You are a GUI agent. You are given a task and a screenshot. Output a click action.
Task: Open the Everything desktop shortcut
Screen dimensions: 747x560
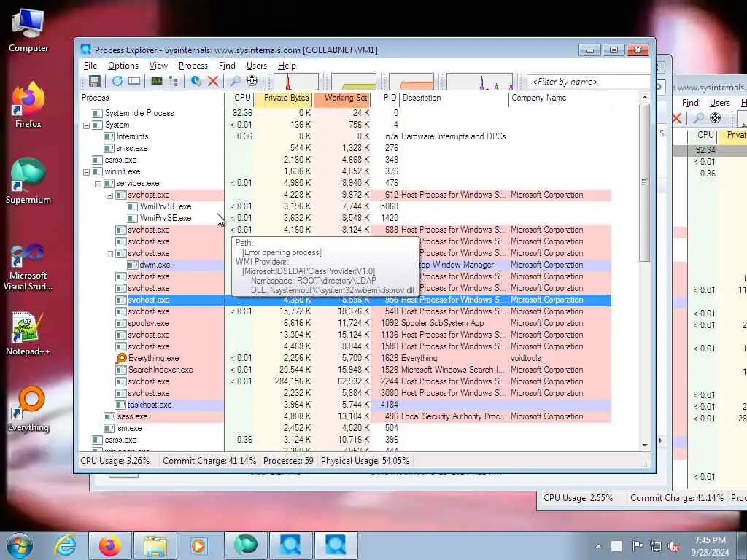(28, 409)
